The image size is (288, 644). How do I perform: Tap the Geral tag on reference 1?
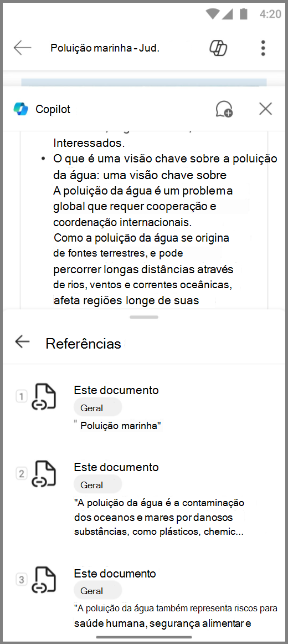(x=97, y=408)
